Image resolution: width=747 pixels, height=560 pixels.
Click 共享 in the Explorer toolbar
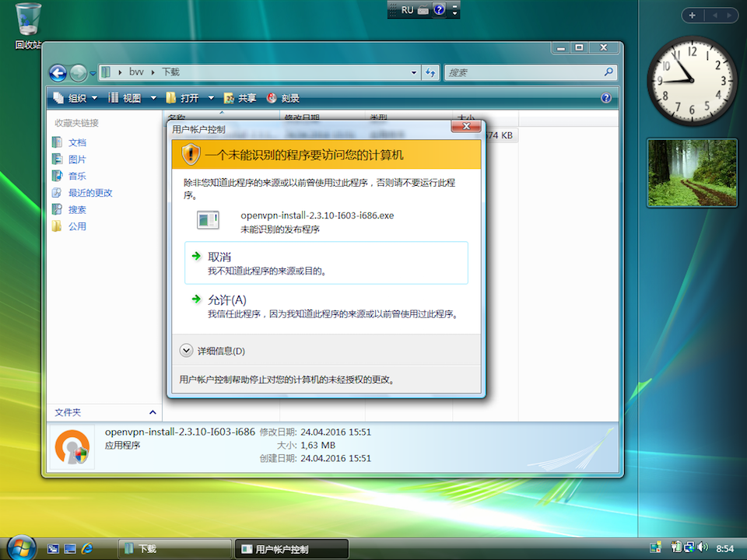click(x=240, y=98)
